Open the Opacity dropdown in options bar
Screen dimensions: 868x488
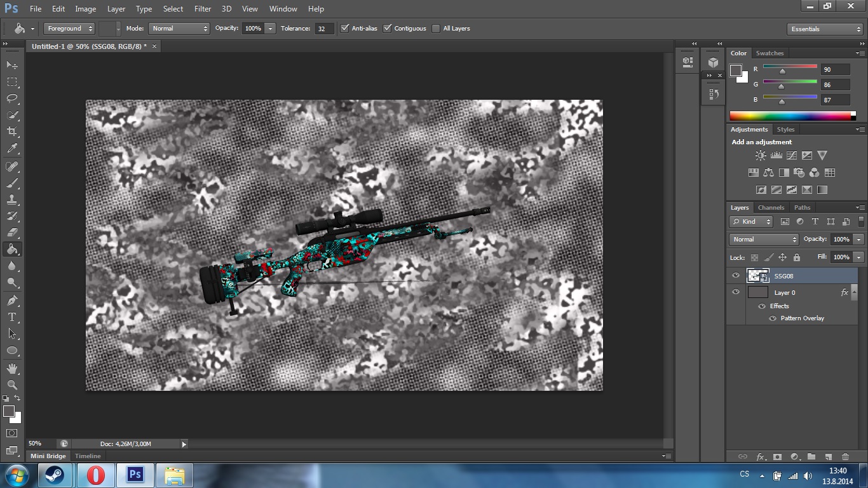pyautogui.click(x=271, y=29)
